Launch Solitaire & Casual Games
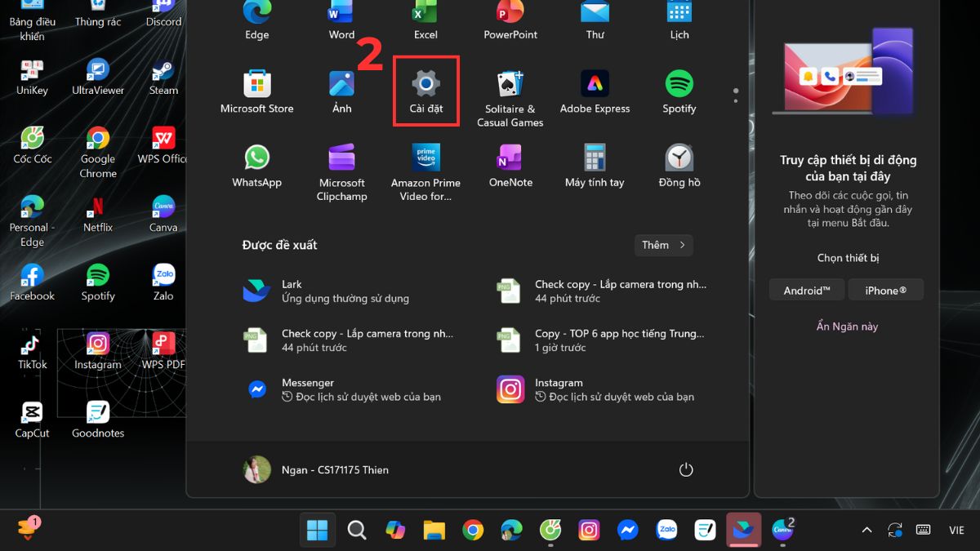This screenshot has height=551, width=980. pos(510,98)
